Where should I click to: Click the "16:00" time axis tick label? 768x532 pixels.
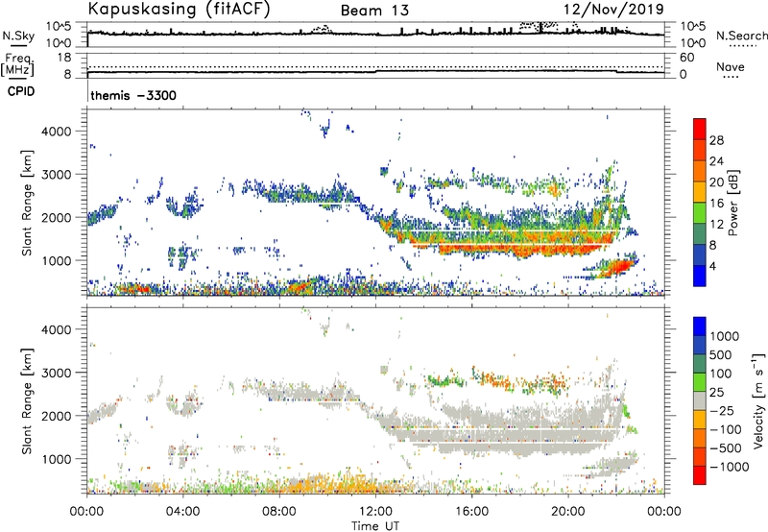point(471,512)
